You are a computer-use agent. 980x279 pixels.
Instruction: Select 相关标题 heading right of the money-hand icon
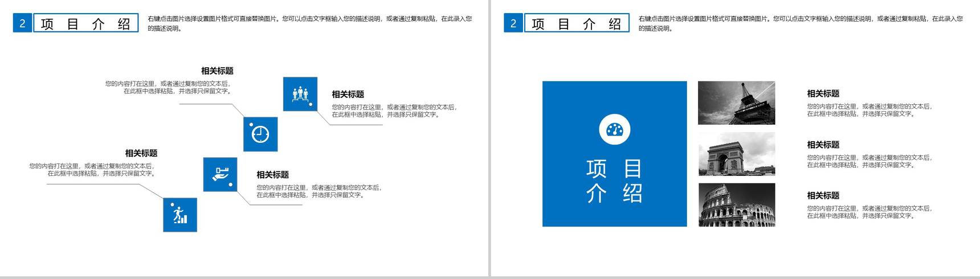tap(272, 175)
